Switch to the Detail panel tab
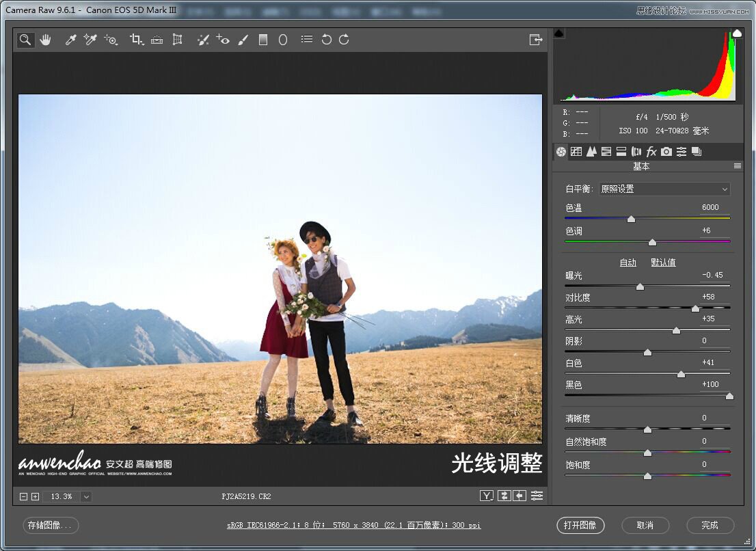756x551 pixels. [591, 152]
